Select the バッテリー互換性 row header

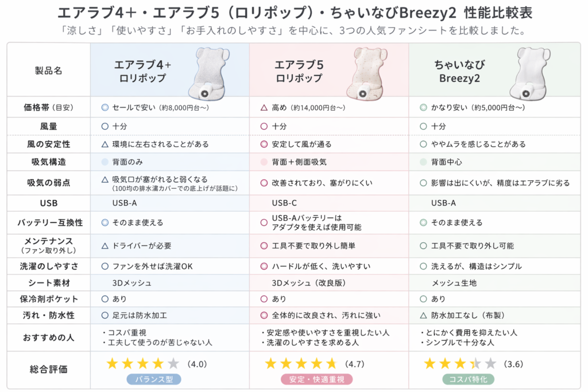tap(49, 222)
